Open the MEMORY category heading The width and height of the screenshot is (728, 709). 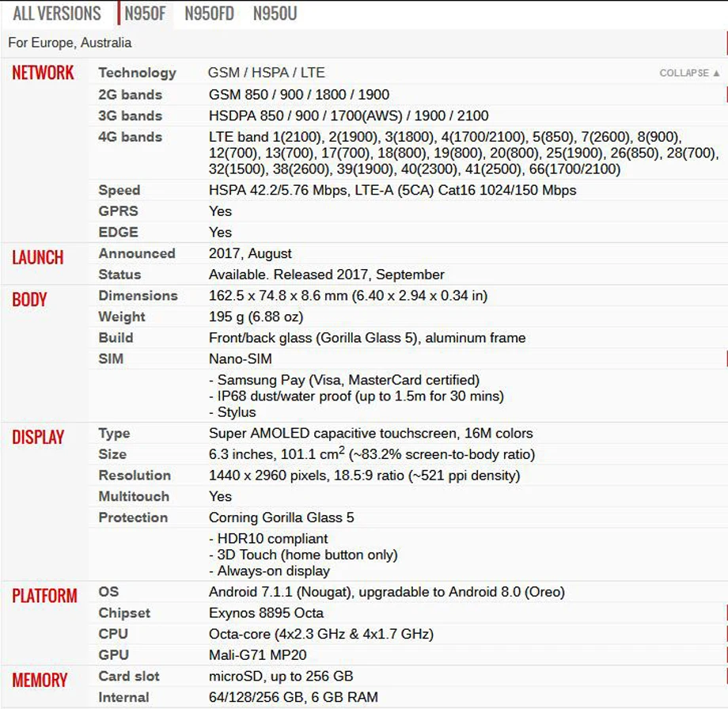pyautogui.click(x=40, y=681)
